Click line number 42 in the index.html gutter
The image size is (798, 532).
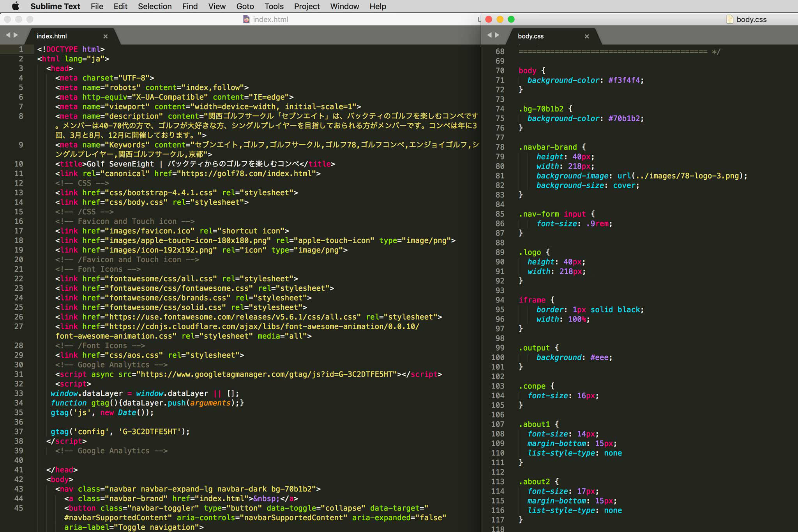pyautogui.click(x=19, y=479)
